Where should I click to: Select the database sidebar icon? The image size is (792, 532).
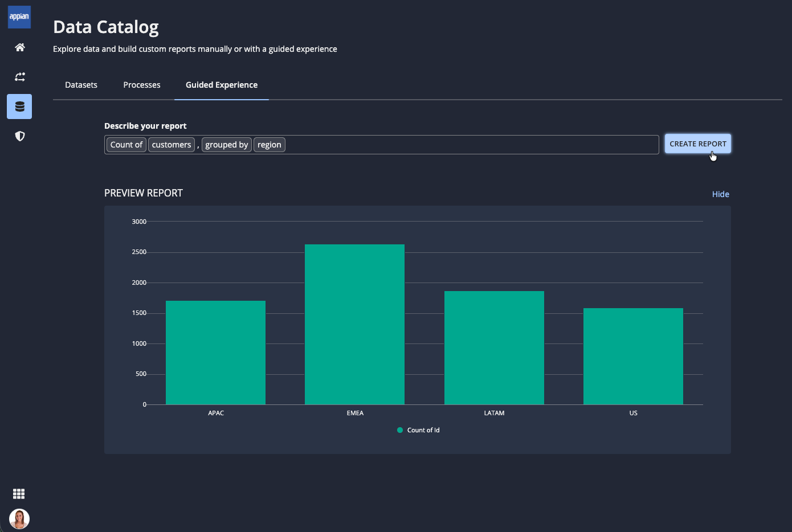tap(19, 107)
